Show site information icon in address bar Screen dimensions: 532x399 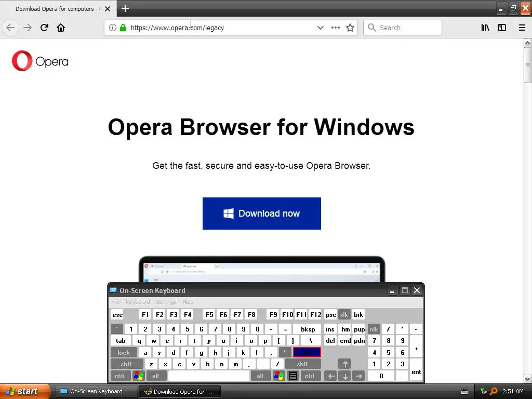tap(113, 28)
